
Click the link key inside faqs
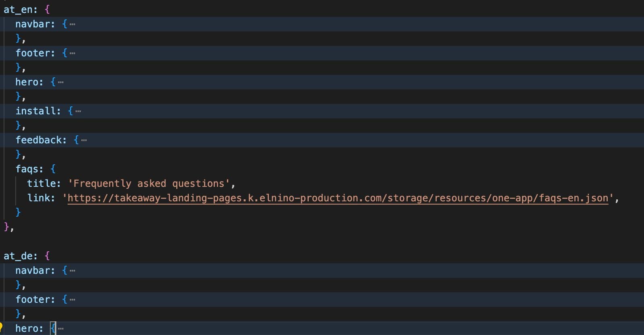(x=38, y=198)
